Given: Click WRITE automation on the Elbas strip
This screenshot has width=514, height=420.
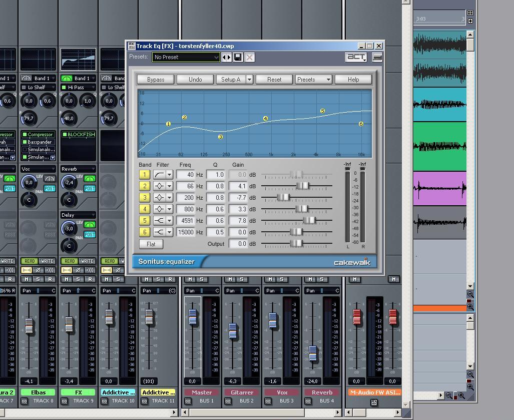Looking at the screenshot, I should point(47,261).
